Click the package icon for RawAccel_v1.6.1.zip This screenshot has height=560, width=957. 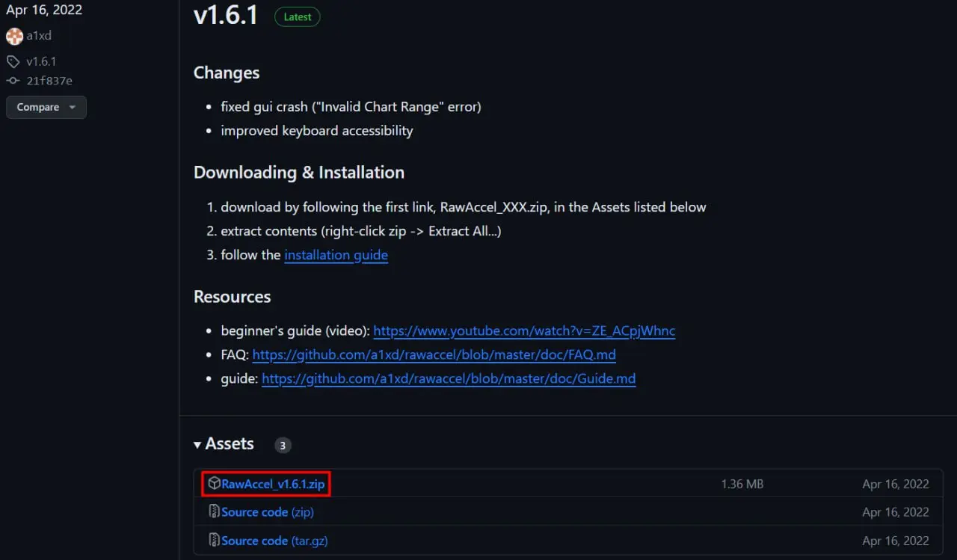click(x=214, y=484)
